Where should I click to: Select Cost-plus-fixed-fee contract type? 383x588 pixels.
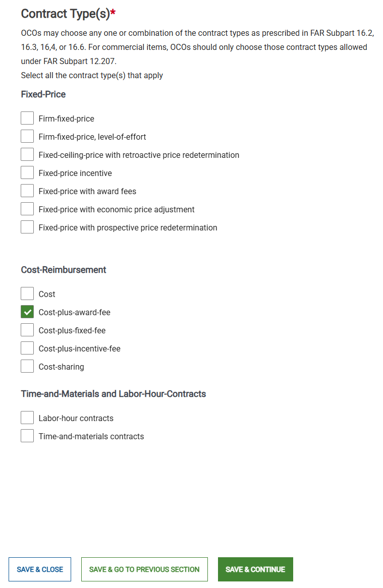pos(27,329)
